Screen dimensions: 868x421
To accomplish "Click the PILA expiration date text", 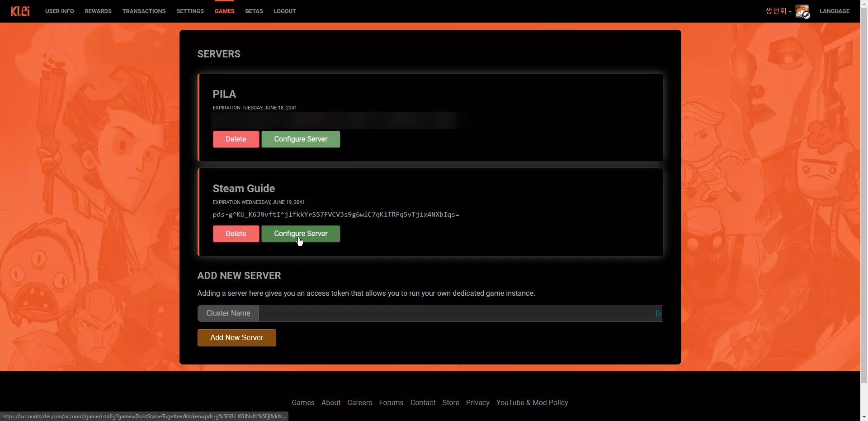I will [x=255, y=108].
